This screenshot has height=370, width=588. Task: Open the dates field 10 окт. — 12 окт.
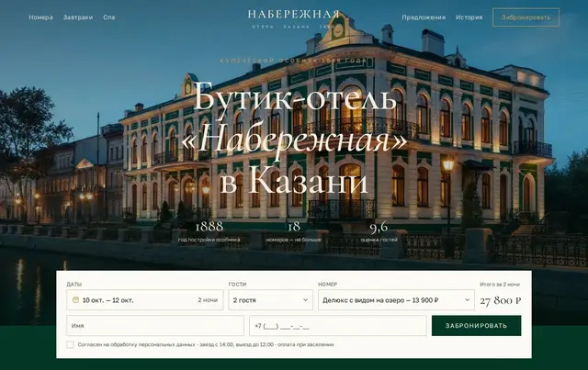(145, 300)
